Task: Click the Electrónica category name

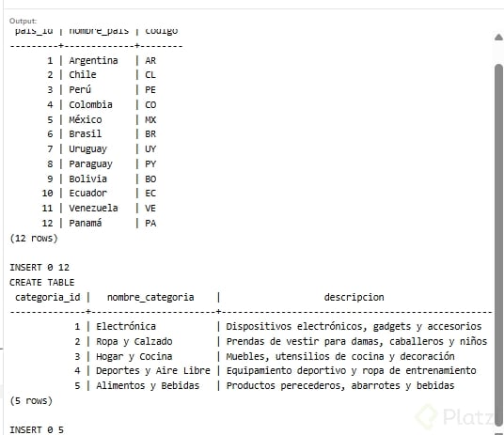Action: pyautogui.click(x=126, y=326)
